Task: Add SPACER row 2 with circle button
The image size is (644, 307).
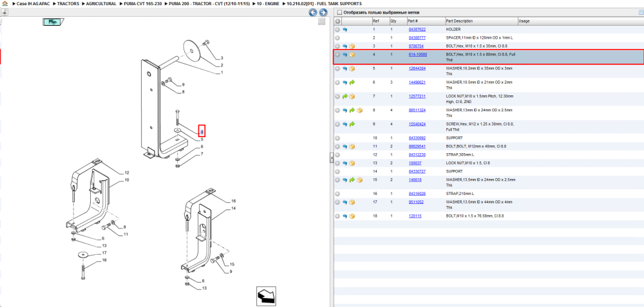Action: coord(337,38)
